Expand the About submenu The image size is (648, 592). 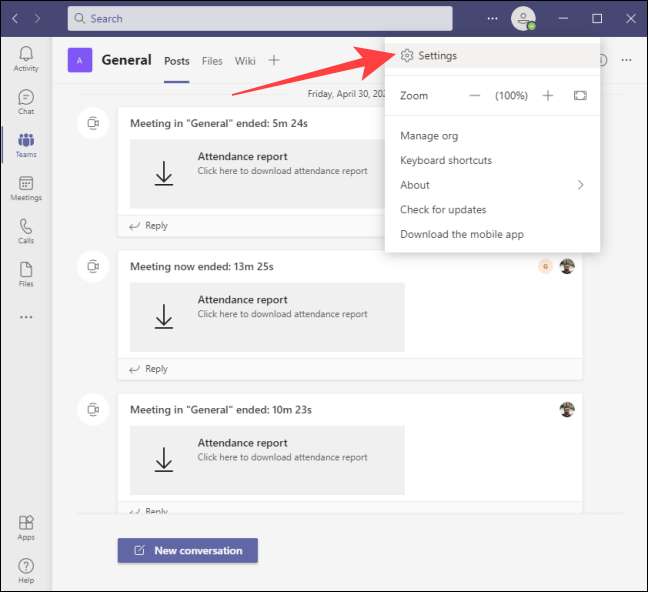492,185
